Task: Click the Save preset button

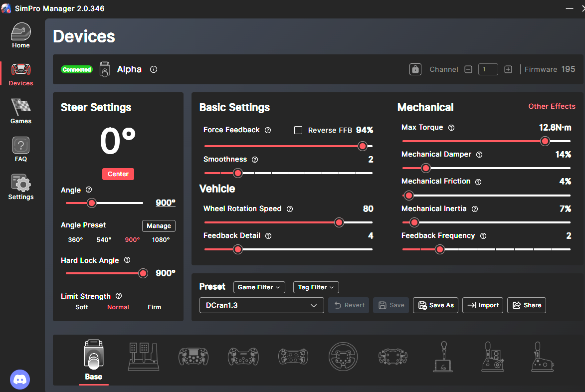Action: click(391, 305)
